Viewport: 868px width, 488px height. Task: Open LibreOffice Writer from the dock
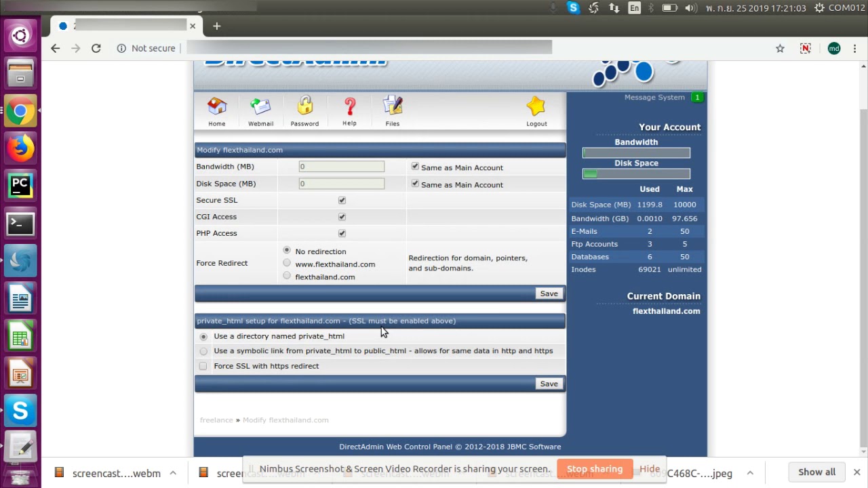click(20, 299)
